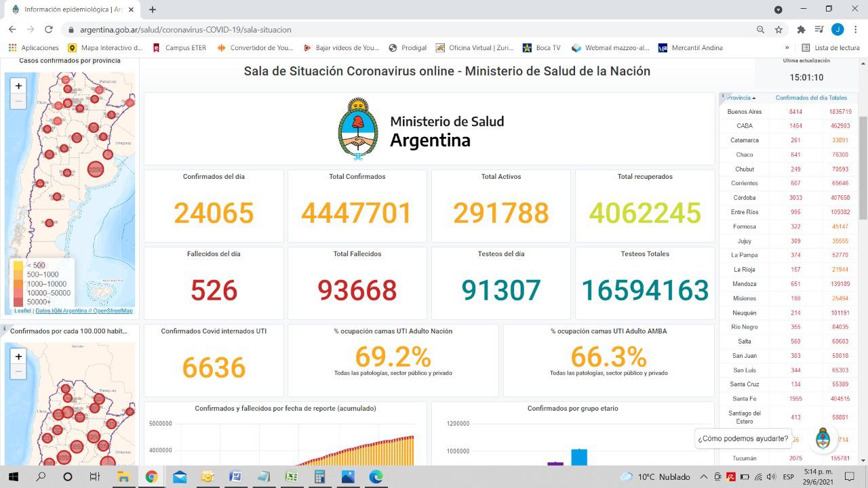The width and height of the screenshot is (868, 488).
Task: Select the Información epidemiológica tab
Action: (68, 9)
